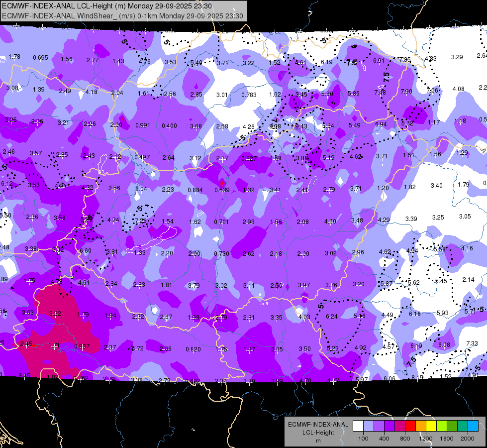Click the wind shear value 3.29
The width and height of the screenshot is (487, 448).
(457, 57)
